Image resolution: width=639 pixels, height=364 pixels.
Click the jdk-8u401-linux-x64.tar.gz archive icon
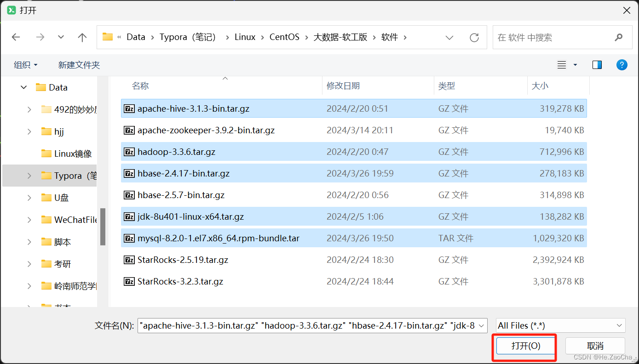[129, 217]
